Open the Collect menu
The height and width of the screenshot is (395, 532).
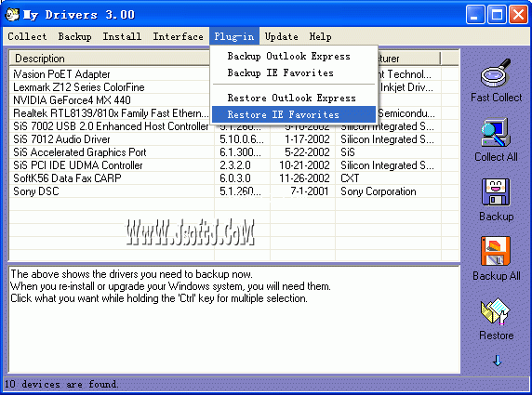point(27,36)
